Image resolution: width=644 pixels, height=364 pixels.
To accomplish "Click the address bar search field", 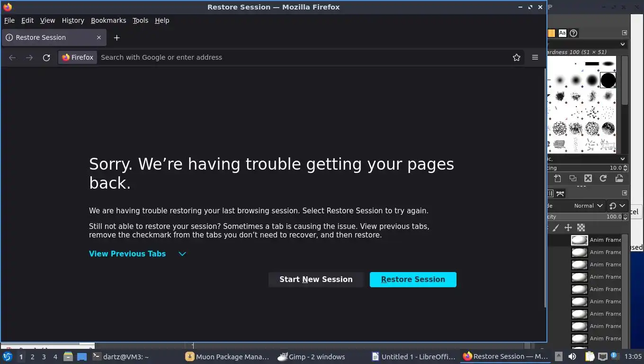I will 303,57.
